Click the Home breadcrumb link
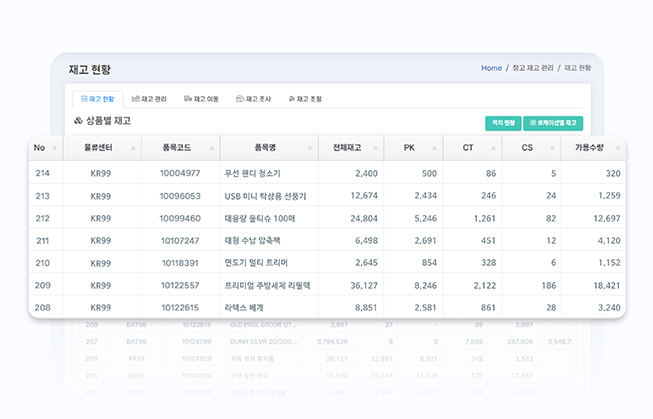Viewport: 653px width, 419px height. click(491, 68)
